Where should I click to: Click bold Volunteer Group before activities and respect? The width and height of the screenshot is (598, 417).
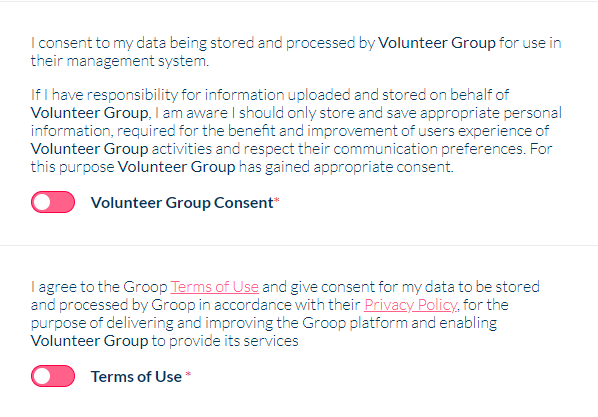coord(90,149)
